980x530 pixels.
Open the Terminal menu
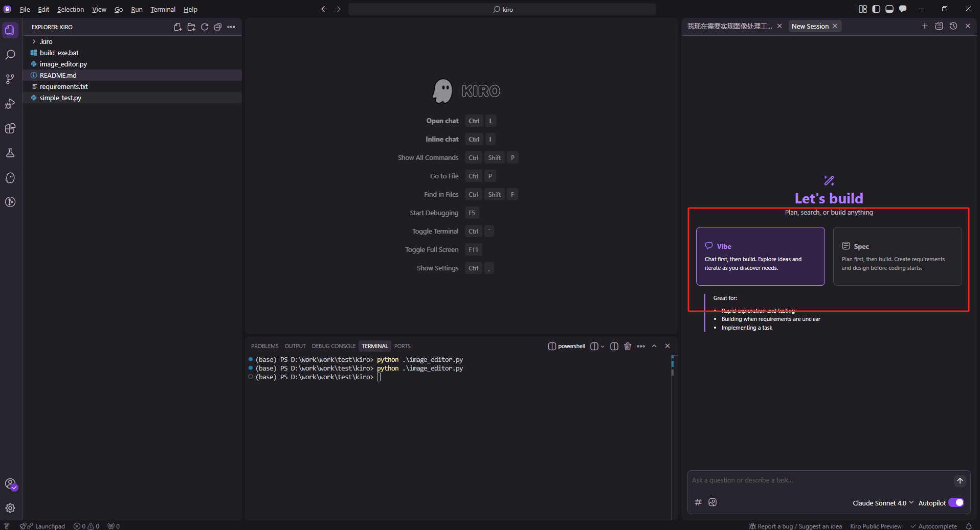coord(163,9)
